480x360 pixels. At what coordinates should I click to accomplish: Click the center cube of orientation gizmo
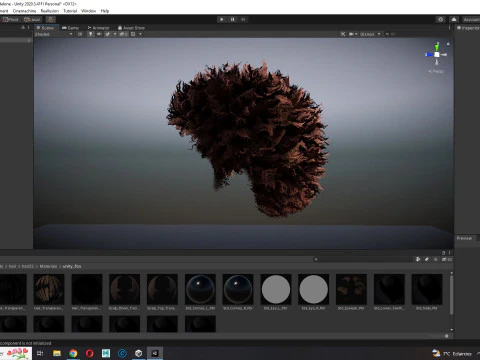[437, 55]
